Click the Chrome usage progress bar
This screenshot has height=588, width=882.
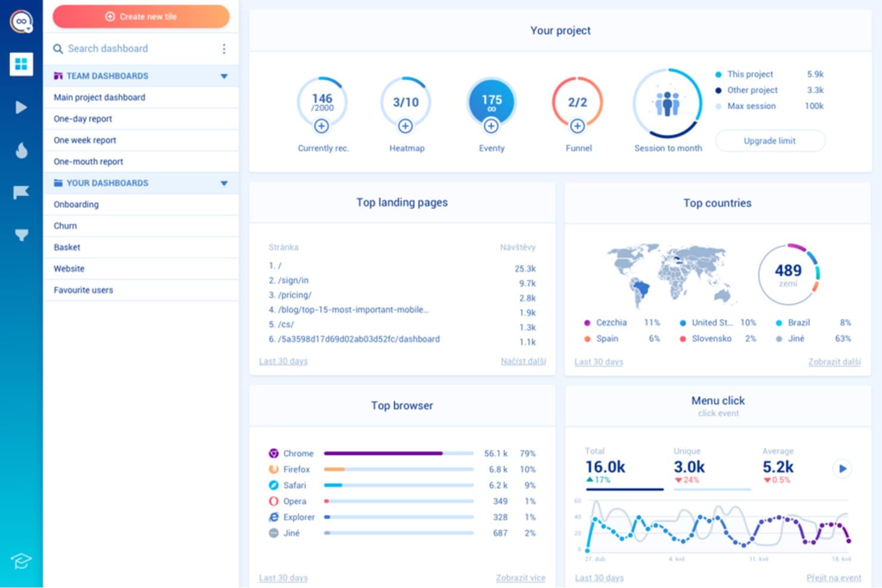399,453
